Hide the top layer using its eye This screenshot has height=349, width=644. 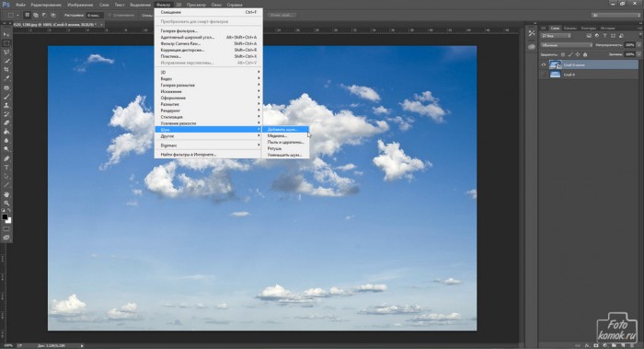pyautogui.click(x=544, y=65)
